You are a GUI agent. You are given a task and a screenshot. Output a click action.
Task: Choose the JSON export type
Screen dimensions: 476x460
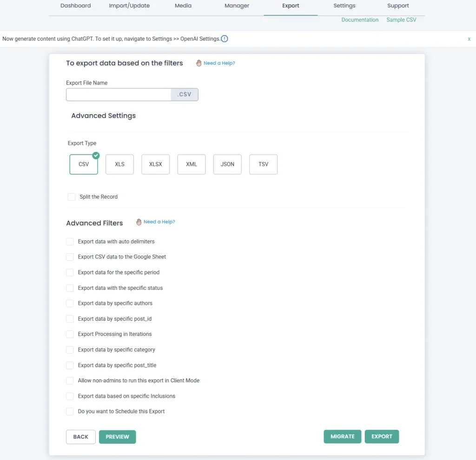click(227, 164)
